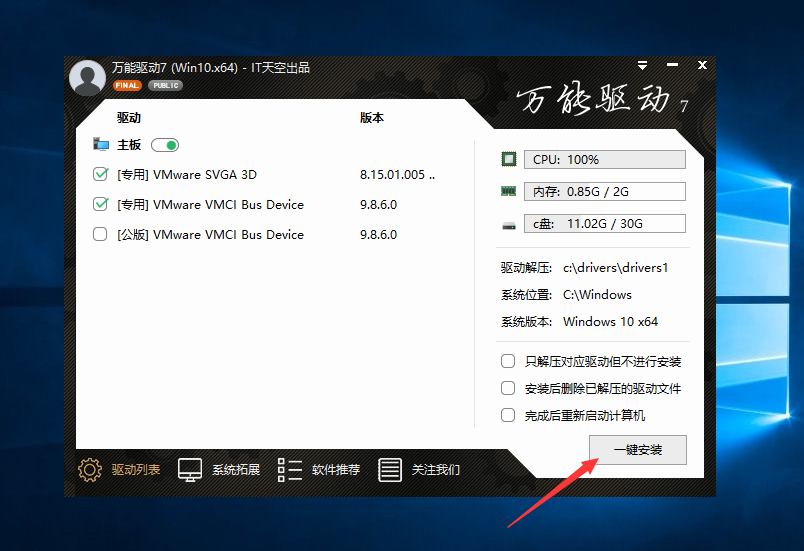The height and width of the screenshot is (551, 804).
Task: Check [公版] VMware VMCI Bus Device
Action: tap(100, 234)
